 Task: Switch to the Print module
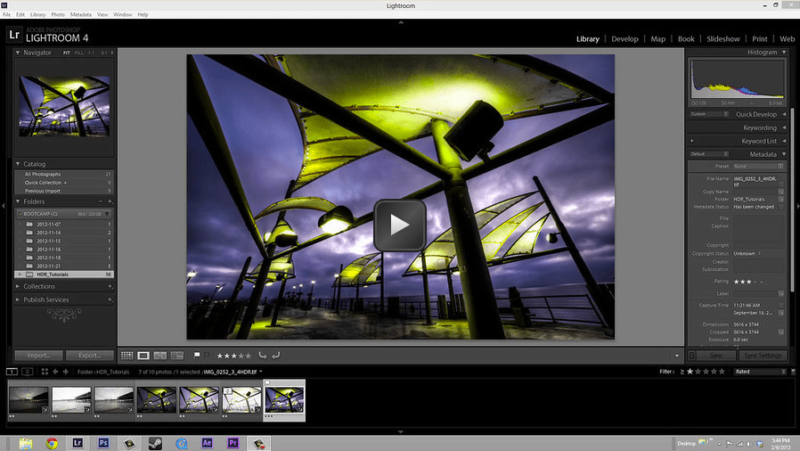coord(759,39)
